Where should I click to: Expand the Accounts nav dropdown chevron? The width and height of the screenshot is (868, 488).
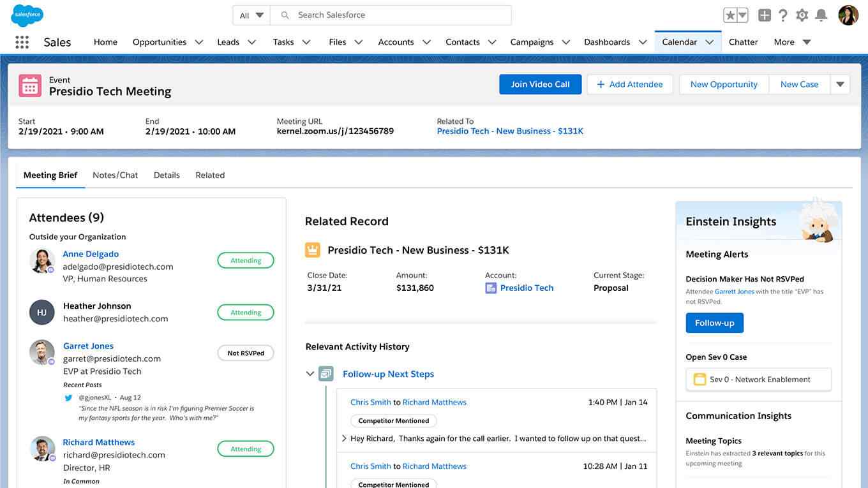426,42
